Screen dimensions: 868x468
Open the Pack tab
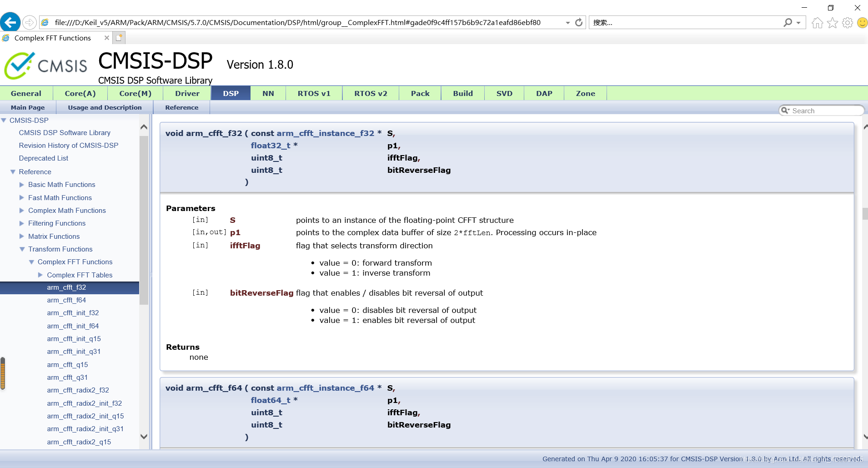(420, 93)
